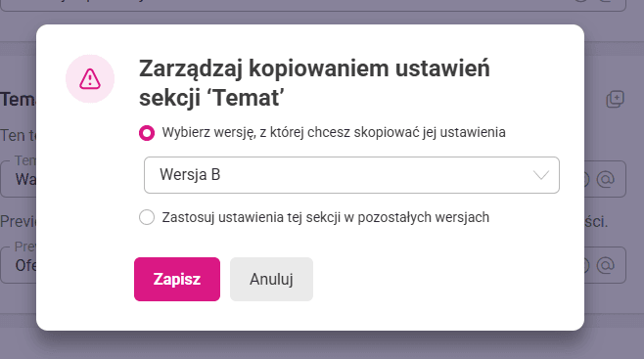Expand the dropdown using its chevron arrow

coord(541,175)
